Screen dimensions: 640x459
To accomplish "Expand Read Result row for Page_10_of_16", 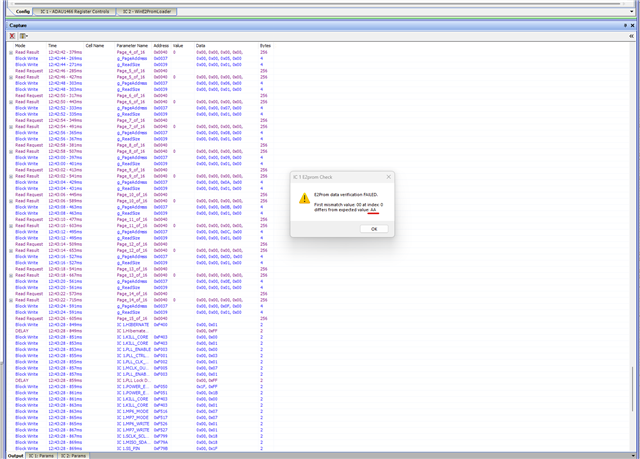I will (x=11, y=201).
